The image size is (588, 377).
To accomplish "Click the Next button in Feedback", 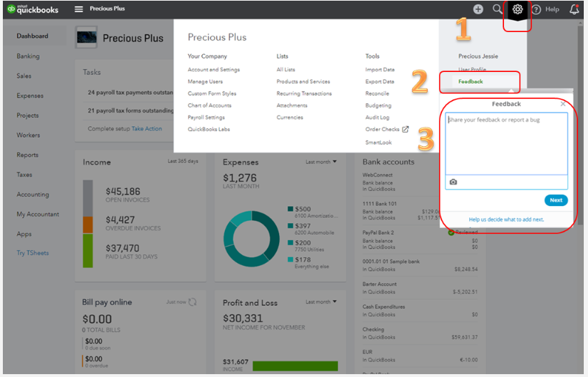I will [x=556, y=200].
